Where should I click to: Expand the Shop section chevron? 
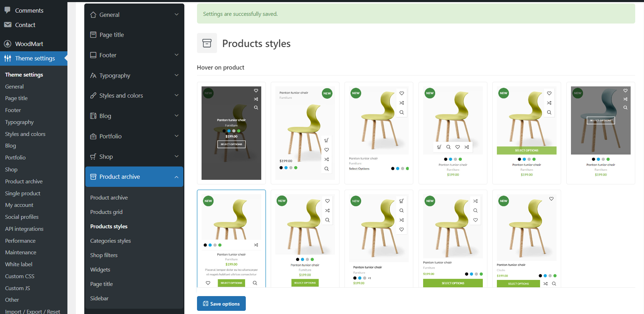(x=177, y=156)
